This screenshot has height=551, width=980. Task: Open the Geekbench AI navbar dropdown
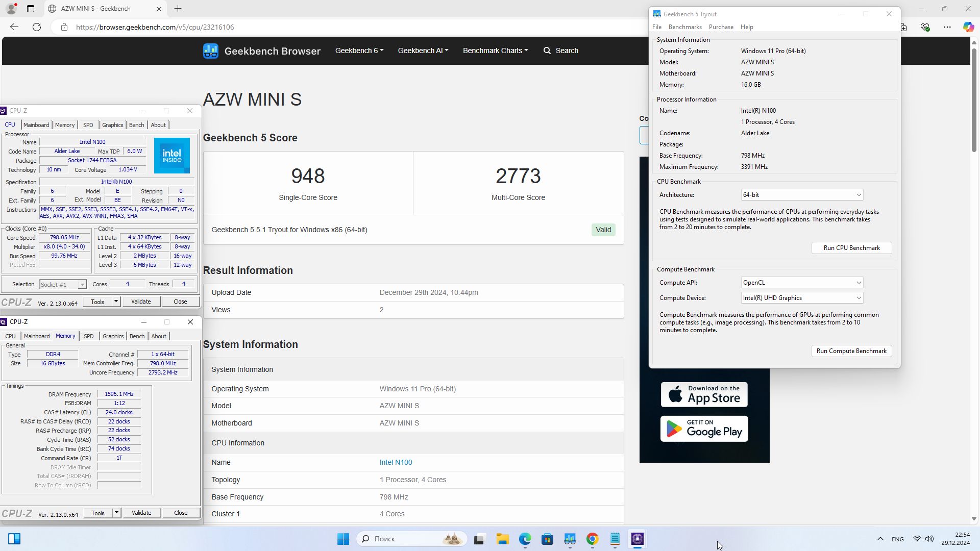[x=423, y=51]
